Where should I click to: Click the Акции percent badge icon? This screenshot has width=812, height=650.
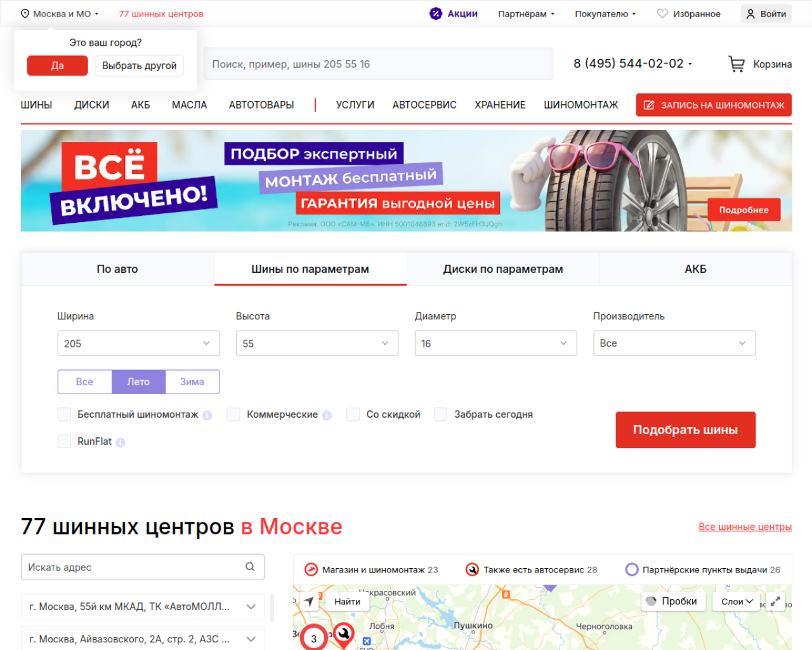(x=436, y=14)
